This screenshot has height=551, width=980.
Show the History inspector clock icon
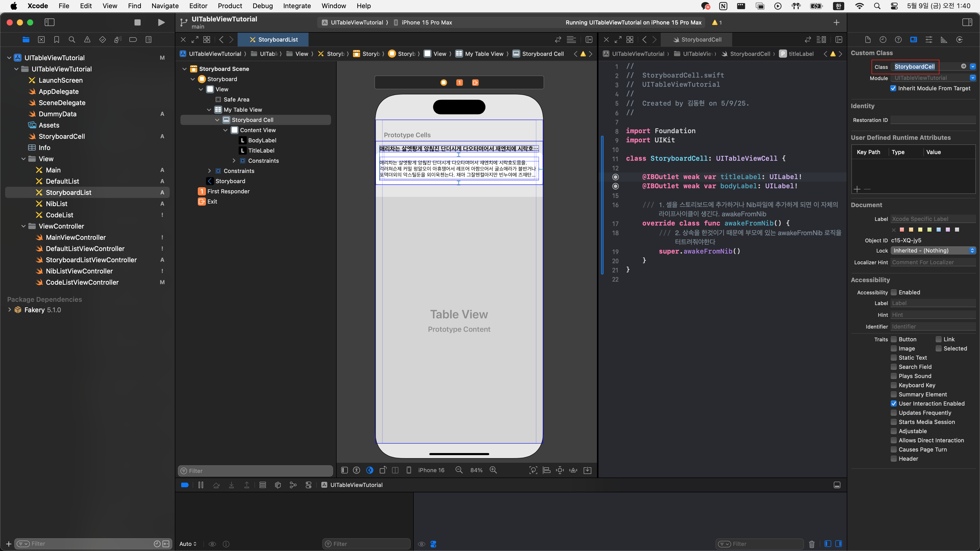[x=883, y=40]
